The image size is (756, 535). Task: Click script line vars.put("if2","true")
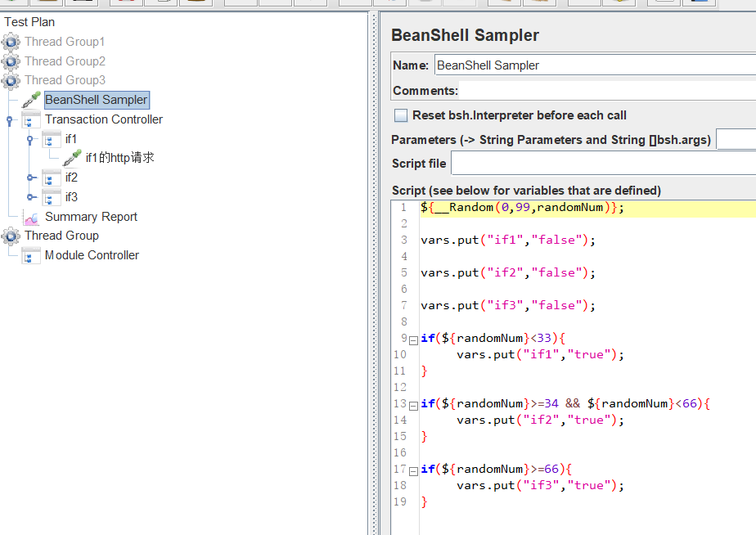point(540,420)
